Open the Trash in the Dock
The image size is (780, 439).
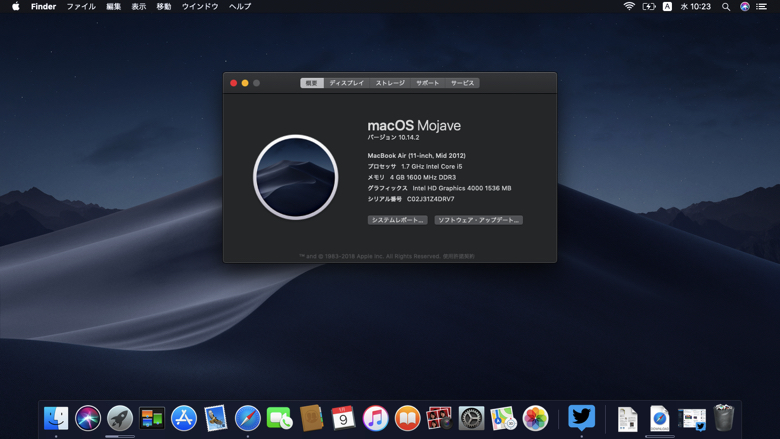pyautogui.click(x=724, y=418)
